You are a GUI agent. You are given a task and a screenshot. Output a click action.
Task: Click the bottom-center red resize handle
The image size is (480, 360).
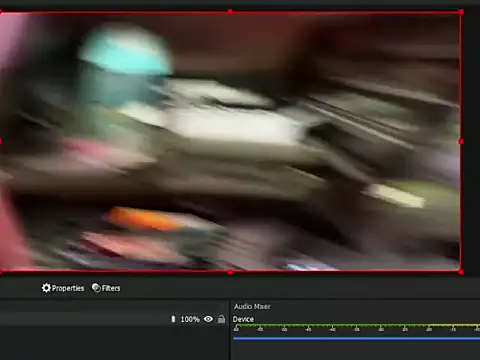pyautogui.click(x=230, y=272)
